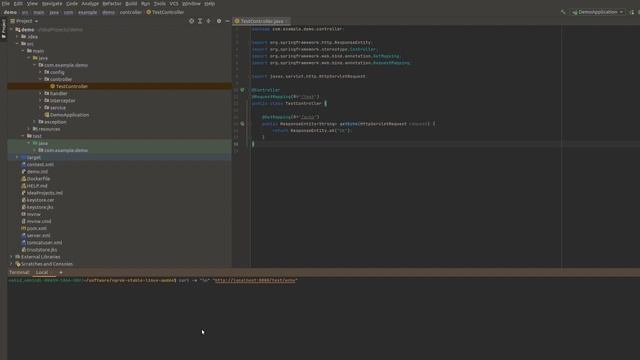The width and height of the screenshot is (640, 360).
Task: Select HELP.md file
Action: click(x=34, y=186)
